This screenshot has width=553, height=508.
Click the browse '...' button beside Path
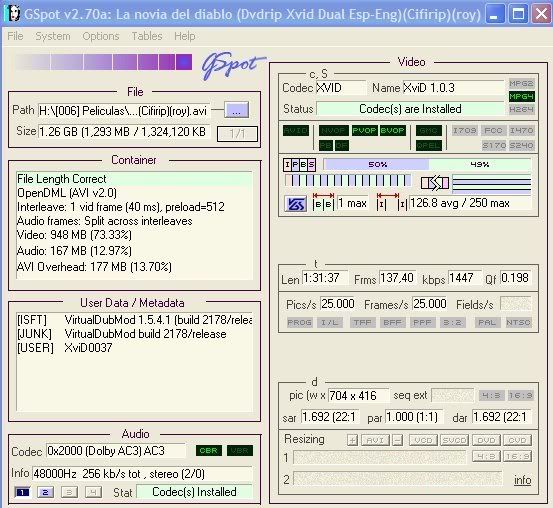pos(237,110)
